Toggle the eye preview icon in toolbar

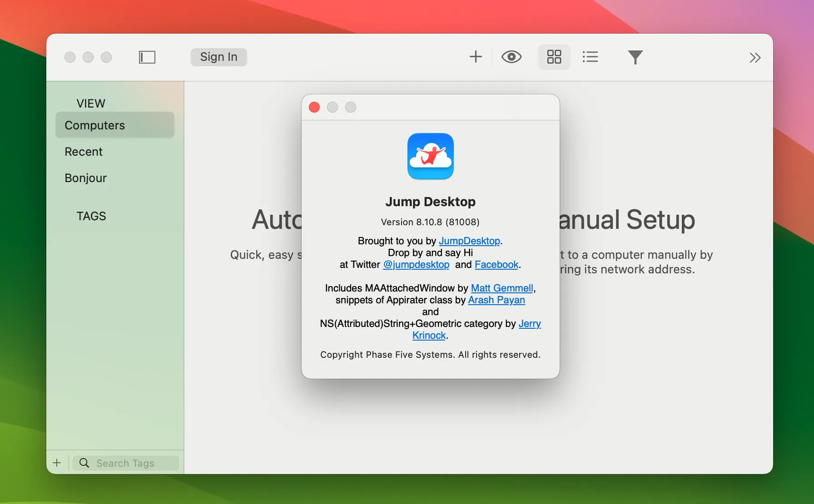click(511, 57)
